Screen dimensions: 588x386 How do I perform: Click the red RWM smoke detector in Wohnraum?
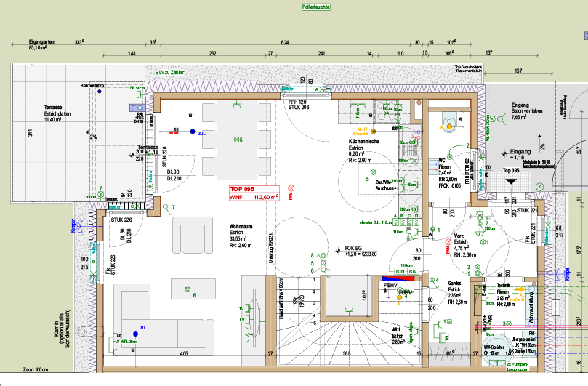click(x=292, y=189)
